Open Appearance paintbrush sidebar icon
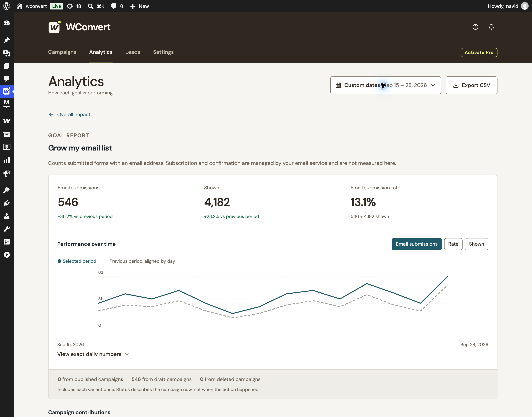Image resolution: width=532 pixels, height=417 pixels. click(7, 190)
